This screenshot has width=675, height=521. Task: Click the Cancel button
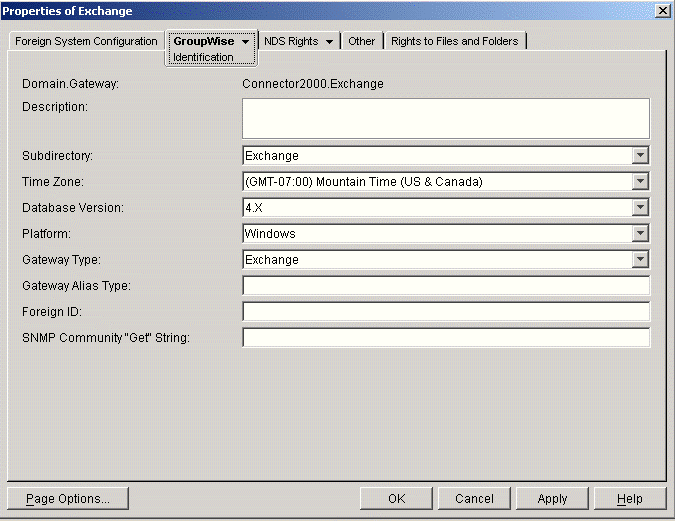tap(474, 499)
